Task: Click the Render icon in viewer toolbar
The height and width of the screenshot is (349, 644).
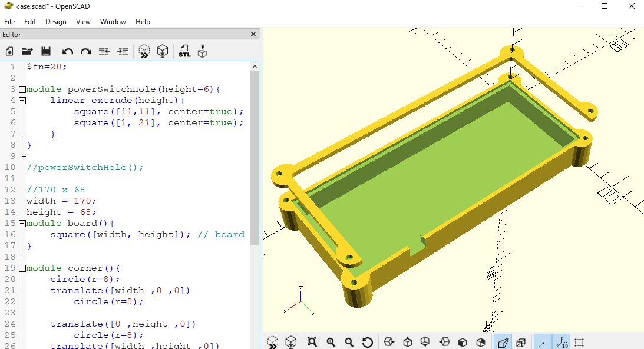Action: pos(291,342)
